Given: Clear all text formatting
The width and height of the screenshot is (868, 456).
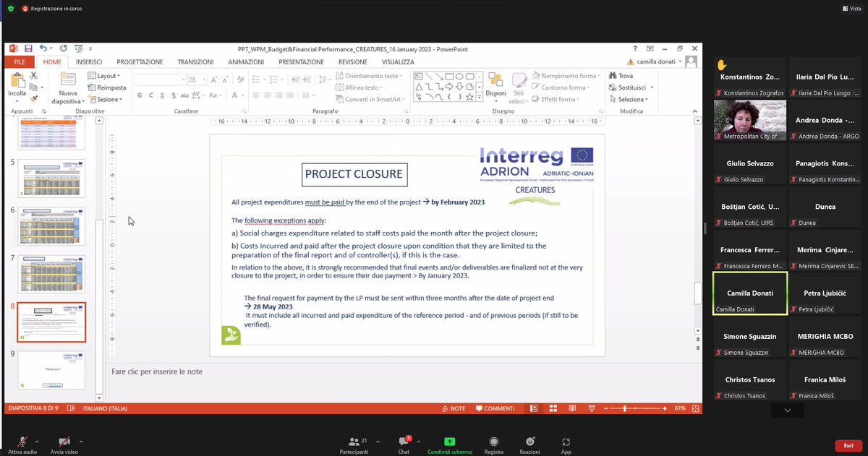Looking at the screenshot, I should pyautogui.click(x=241, y=79).
